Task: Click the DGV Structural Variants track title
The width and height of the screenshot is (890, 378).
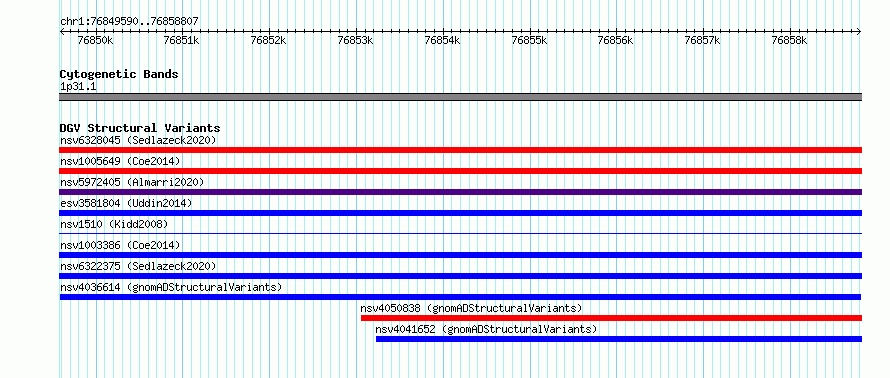Action: point(140,128)
